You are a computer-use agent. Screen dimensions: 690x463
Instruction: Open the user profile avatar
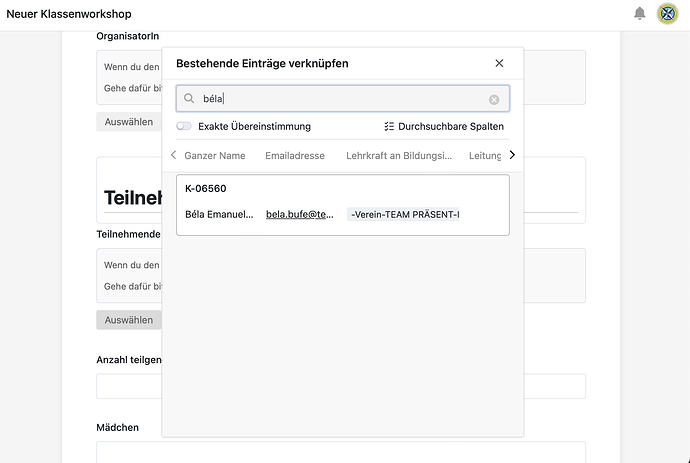click(x=667, y=14)
